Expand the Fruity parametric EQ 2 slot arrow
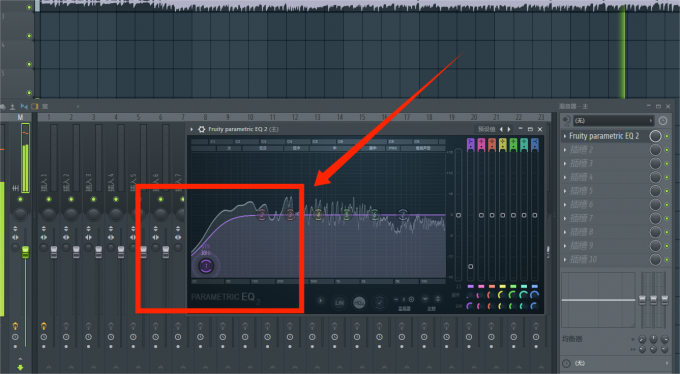 click(x=565, y=136)
